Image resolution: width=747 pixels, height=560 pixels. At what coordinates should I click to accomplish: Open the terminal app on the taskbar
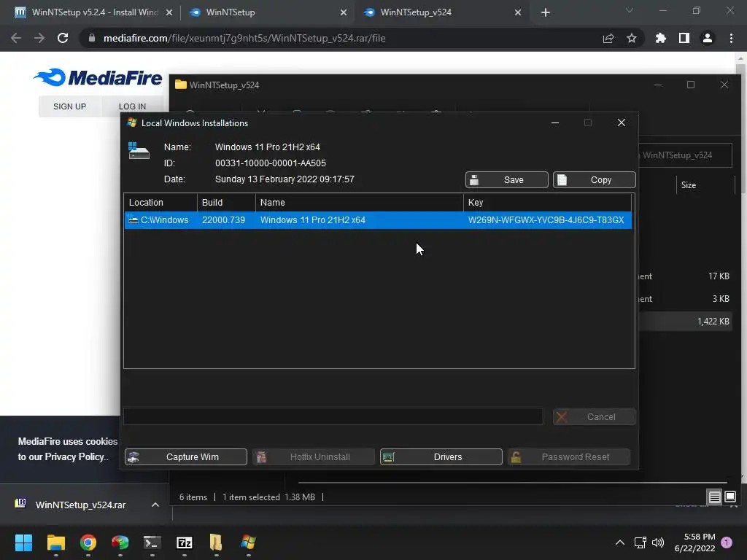point(152,542)
